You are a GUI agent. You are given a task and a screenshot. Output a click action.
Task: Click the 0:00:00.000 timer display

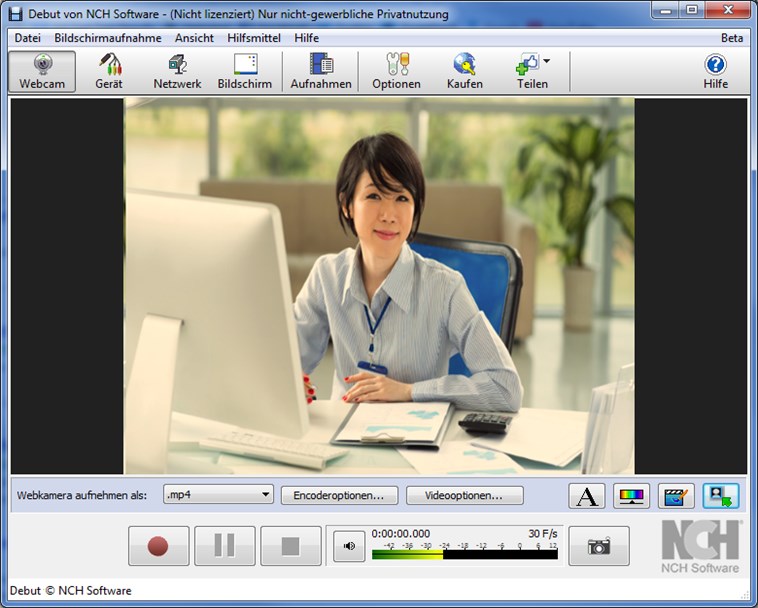pos(401,534)
